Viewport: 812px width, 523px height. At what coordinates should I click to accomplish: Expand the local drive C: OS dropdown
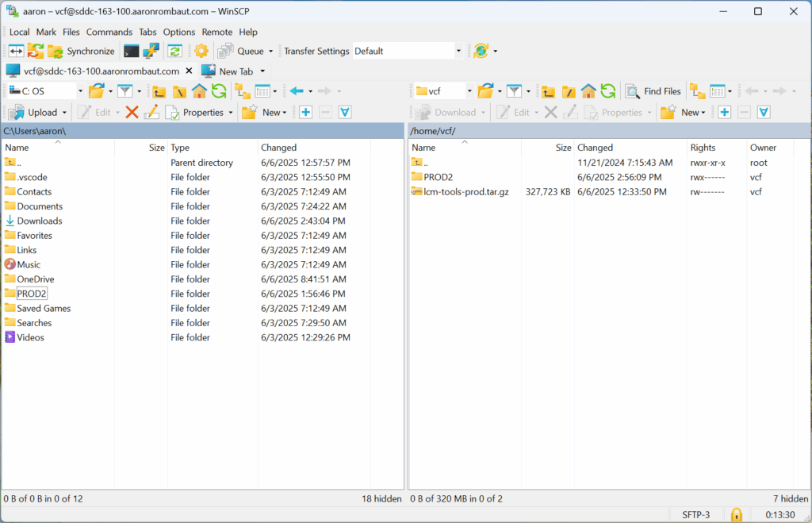click(x=79, y=91)
